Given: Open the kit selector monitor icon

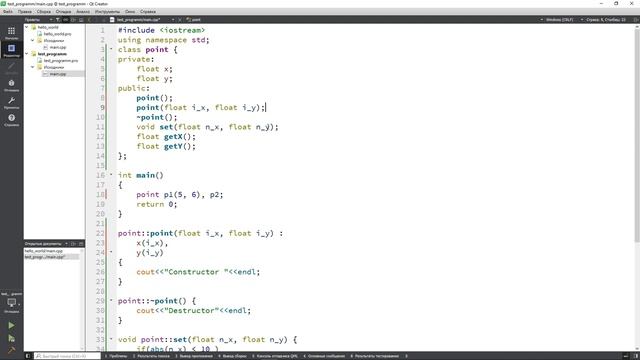Looking at the screenshot, I should click(11, 303).
